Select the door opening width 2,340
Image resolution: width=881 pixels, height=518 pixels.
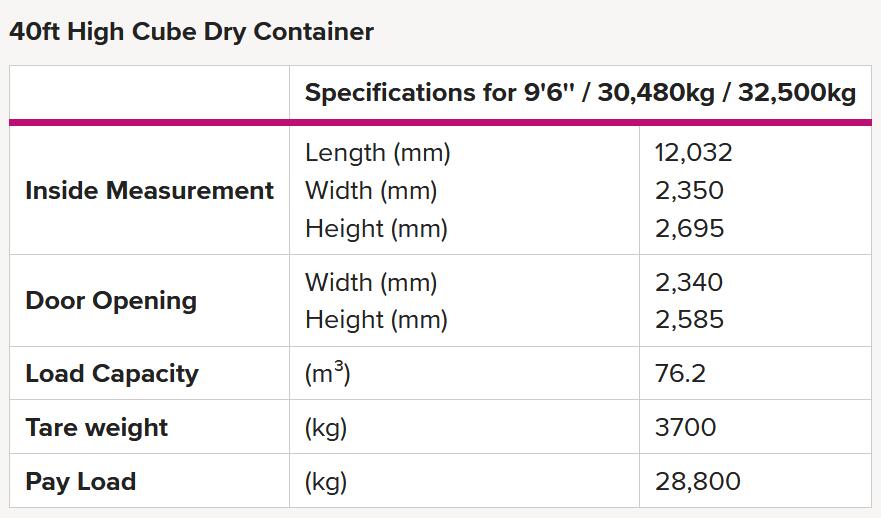[x=689, y=282]
